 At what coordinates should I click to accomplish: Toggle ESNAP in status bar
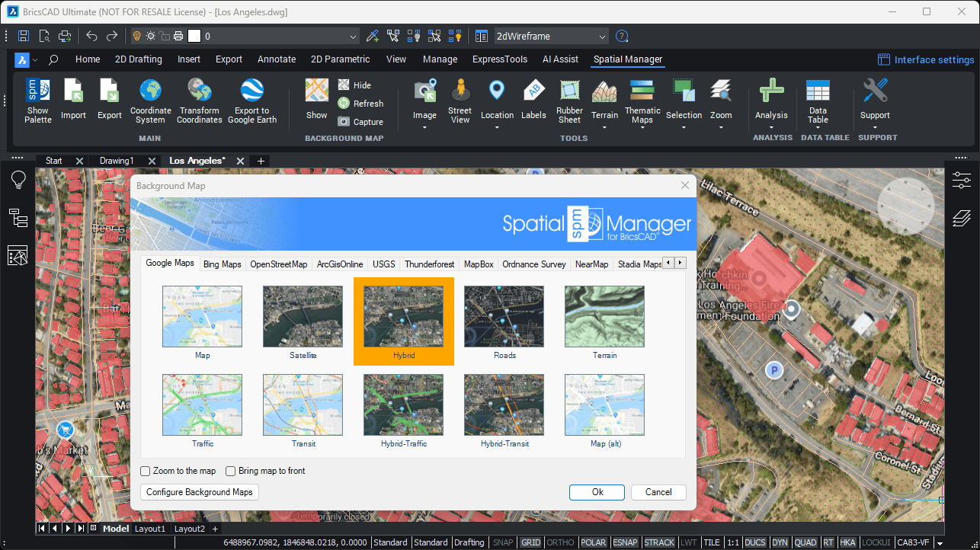coord(625,542)
